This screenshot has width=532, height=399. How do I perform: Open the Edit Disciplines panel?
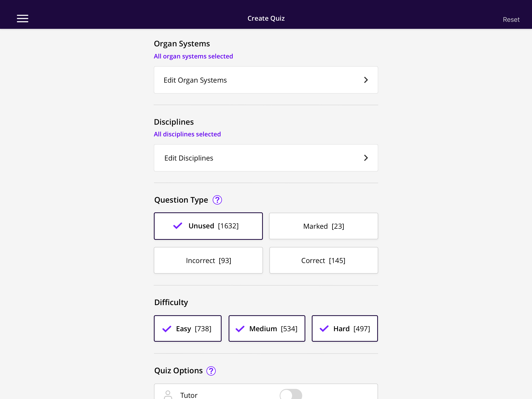266,158
